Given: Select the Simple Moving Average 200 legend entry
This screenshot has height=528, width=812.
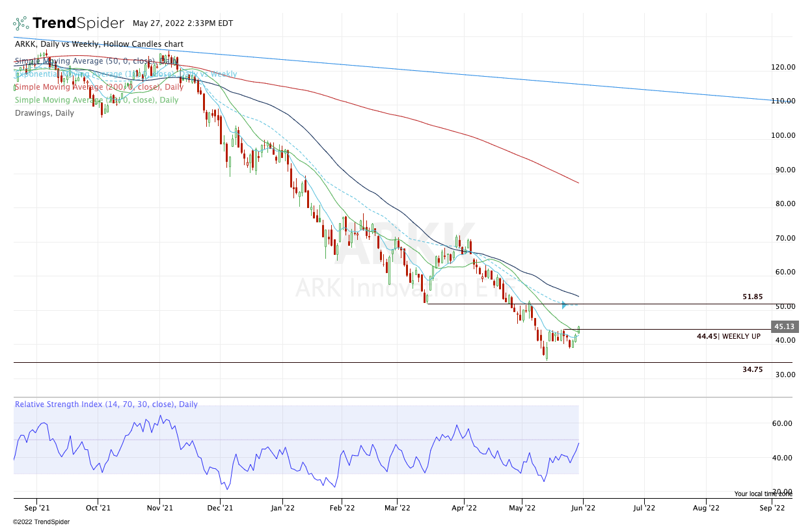Looking at the screenshot, I should pyautogui.click(x=99, y=87).
